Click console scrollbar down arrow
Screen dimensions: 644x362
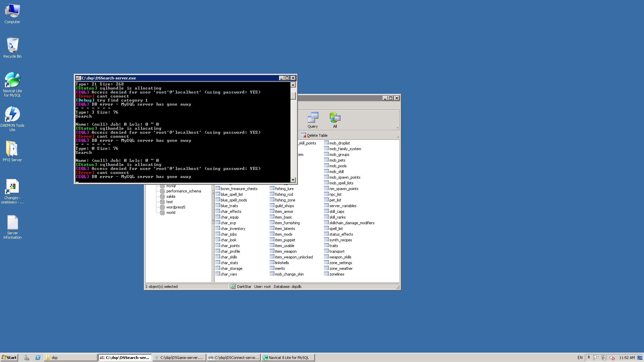293,180
